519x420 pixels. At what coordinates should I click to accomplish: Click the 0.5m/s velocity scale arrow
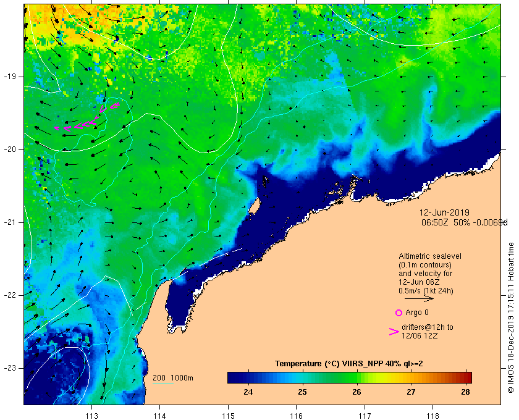[x=419, y=298]
